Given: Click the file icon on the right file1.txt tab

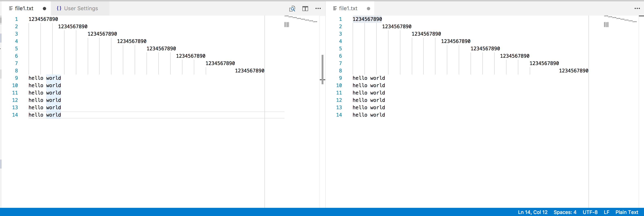Looking at the screenshot, I should [335, 8].
